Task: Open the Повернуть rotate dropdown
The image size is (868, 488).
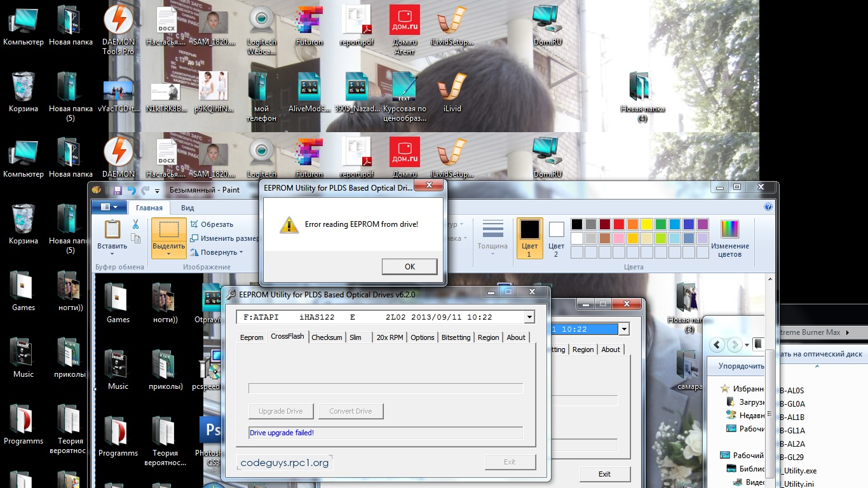Action: coord(216,252)
